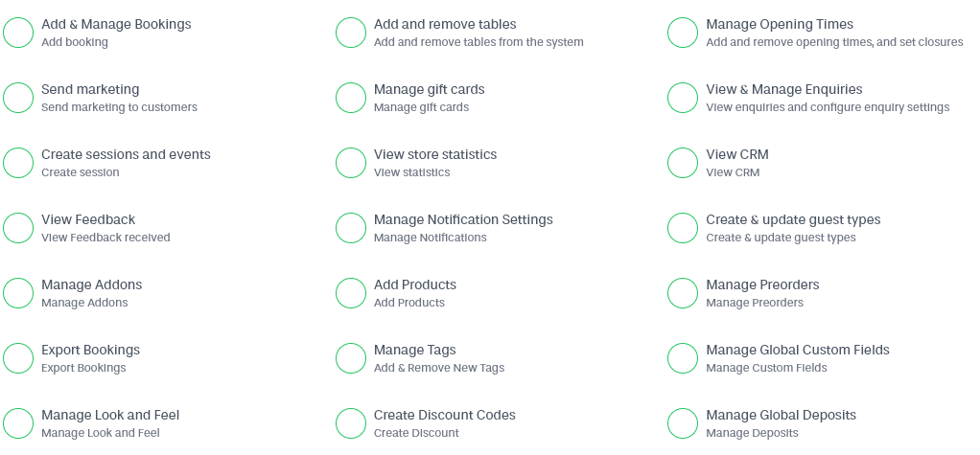Tick the Manage Preorders circle

point(683,293)
